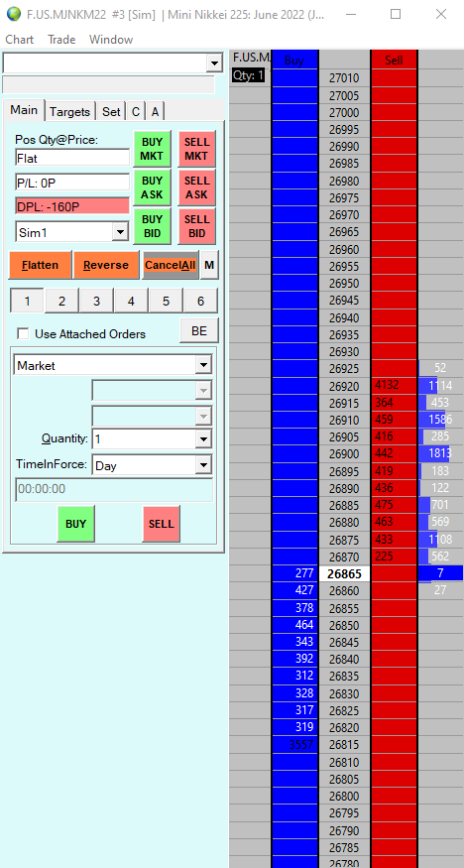Click volume bar 1813 at 26900
The image size is (464, 868).
(440, 454)
